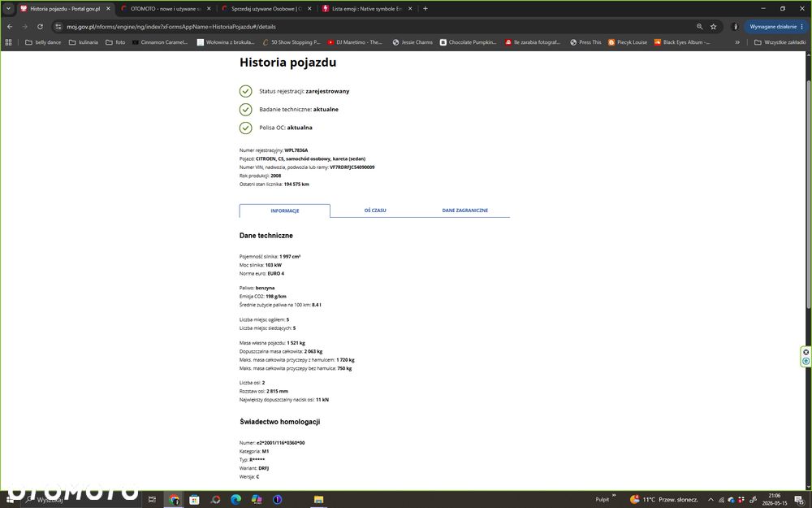
Task: Click the 'Pojemność silnika: 1 997 cm³' line
Action: pos(270,257)
